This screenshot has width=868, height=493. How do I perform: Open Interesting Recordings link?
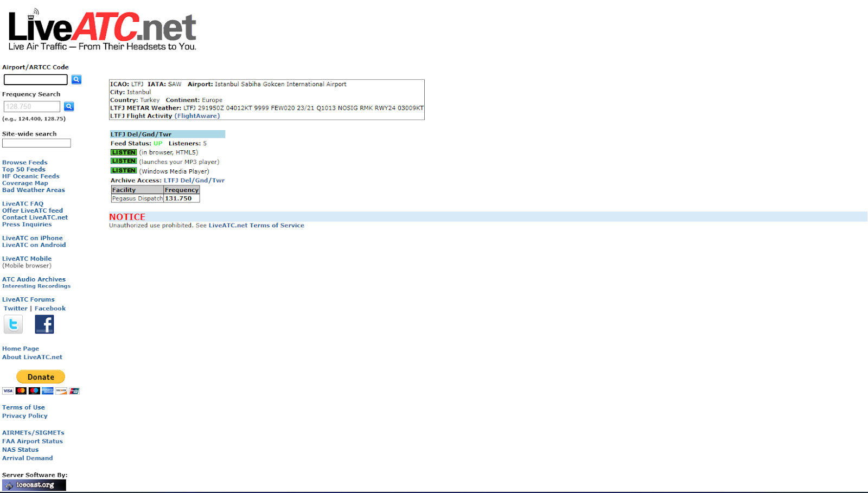pyautogui.click(x=36, y=286)
